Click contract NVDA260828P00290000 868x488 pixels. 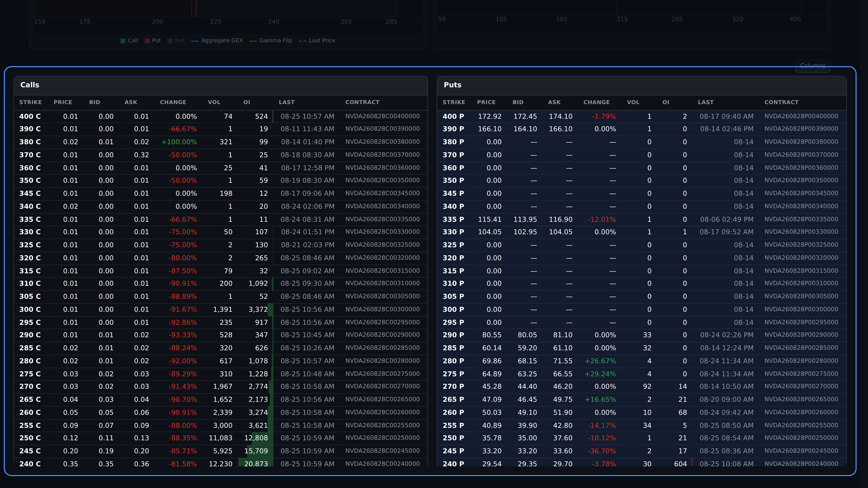coord(801,335)
